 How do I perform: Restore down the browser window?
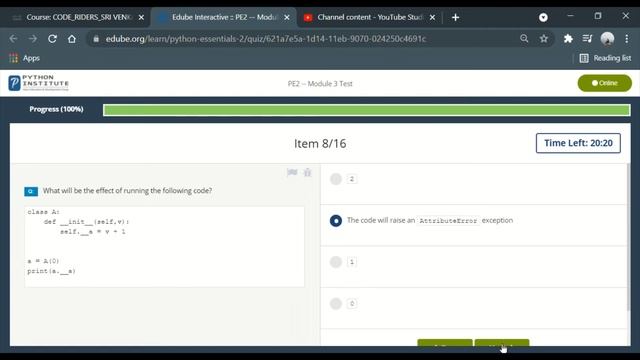click(598, 16)
